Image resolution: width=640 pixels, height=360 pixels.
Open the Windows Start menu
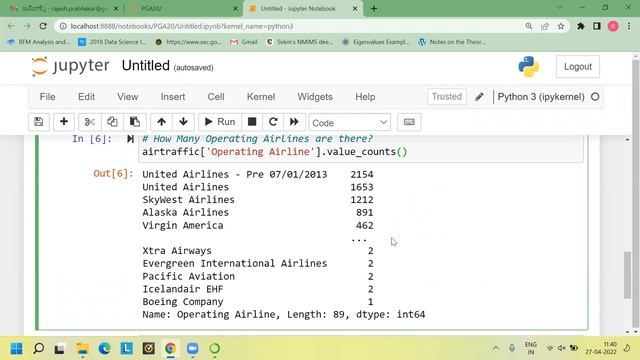coord(16,349)
